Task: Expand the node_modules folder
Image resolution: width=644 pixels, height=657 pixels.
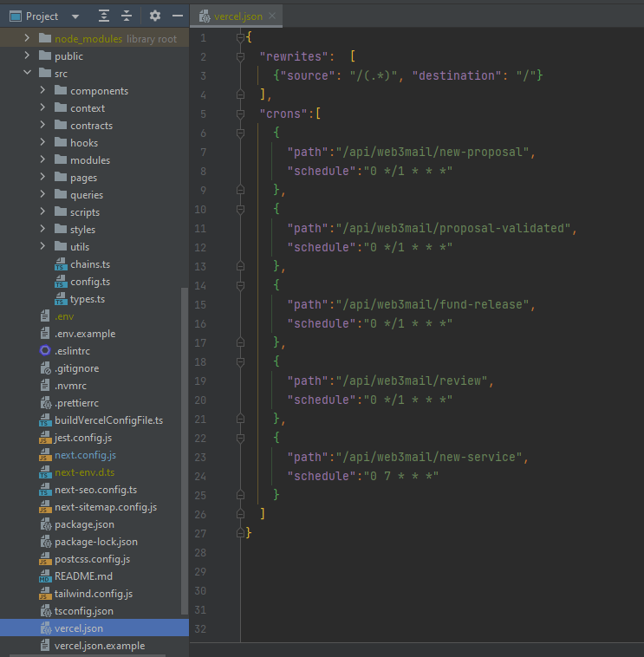Action: (x=26, y=39)
